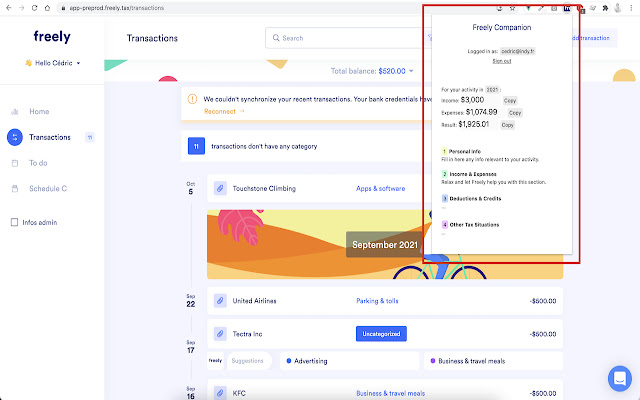Image resolution: width=640 pixels, height=400 pixels.
Task: Go to Home in the sidebar
Action: pos(39,111)
